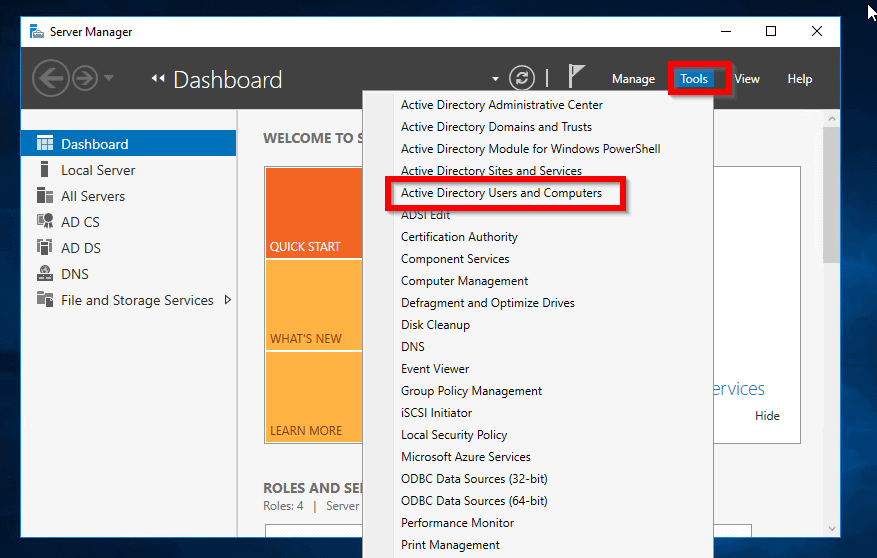Screen dimensions: 877x558
Task: Click the Forward navigation arrow button
Action: (85, 78)
